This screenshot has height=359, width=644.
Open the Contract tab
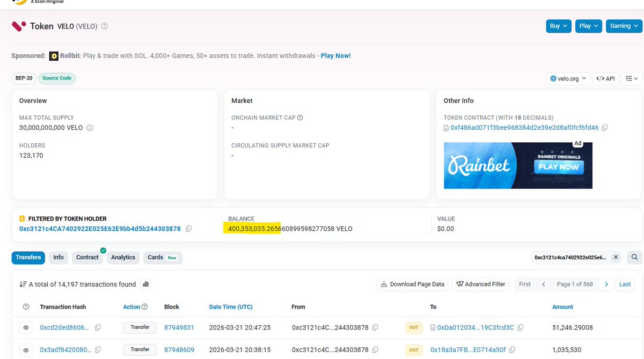(87, 258)
